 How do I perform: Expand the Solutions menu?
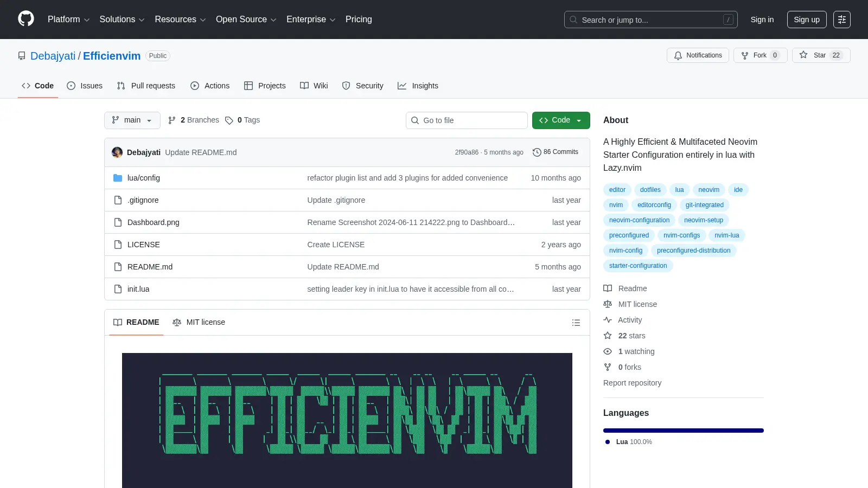pos(122,20)
